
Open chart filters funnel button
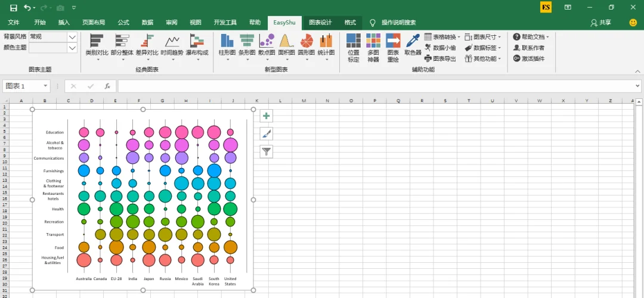266,152
